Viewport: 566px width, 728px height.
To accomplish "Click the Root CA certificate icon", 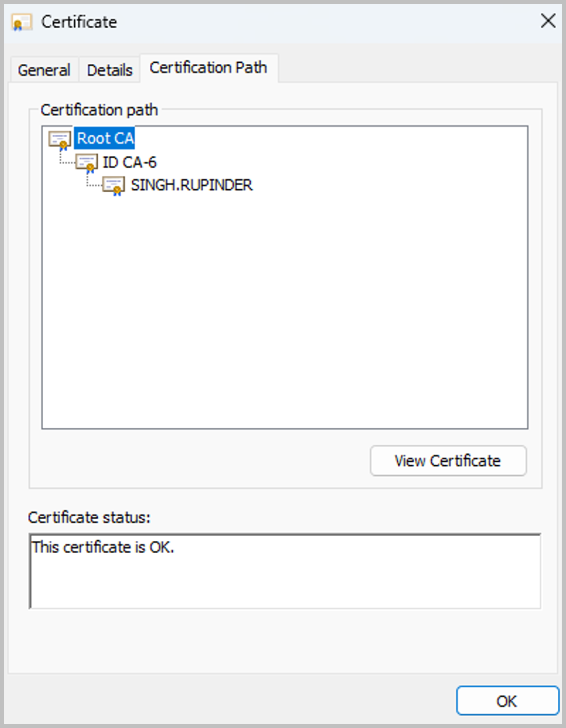I will 60,139.
